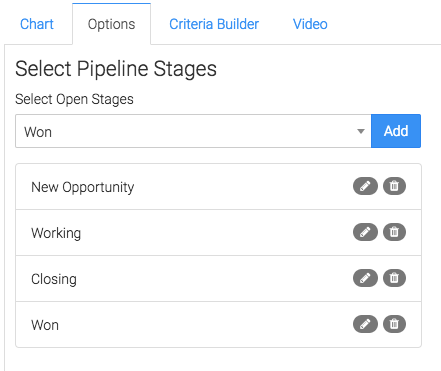
Task: Click the blue Add button
Action: pyautogui.click(x=396, y=131)
